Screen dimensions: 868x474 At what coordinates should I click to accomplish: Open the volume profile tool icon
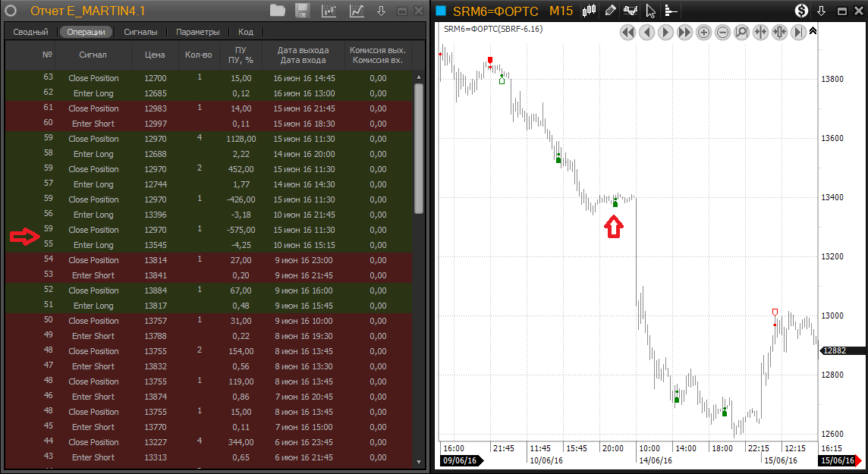click(671, 11)
